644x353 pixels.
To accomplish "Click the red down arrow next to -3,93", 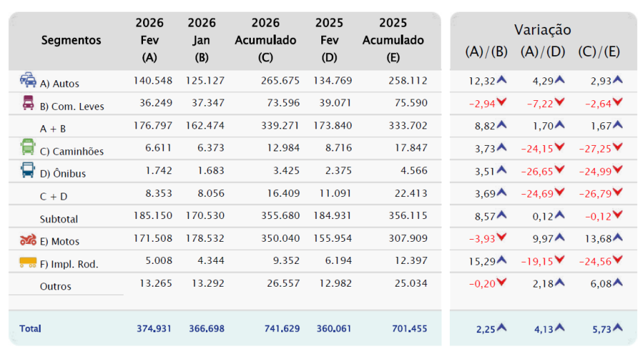I will click(502, 238).
